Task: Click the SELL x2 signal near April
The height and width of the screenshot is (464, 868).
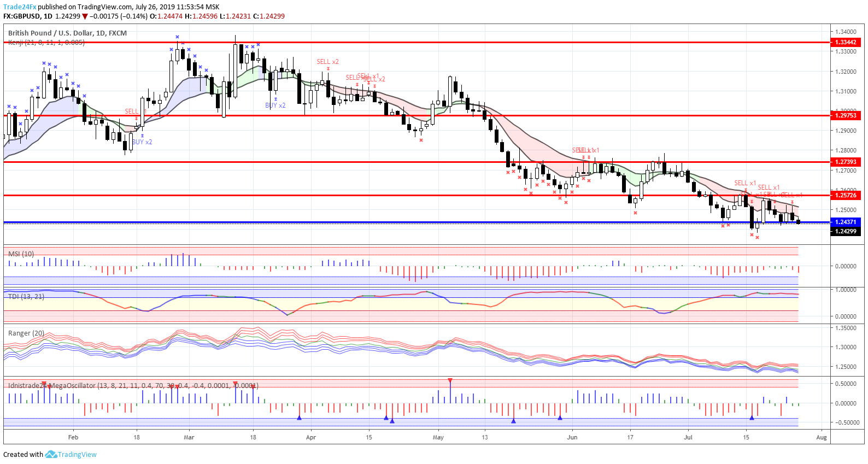Action: point(328,62)
